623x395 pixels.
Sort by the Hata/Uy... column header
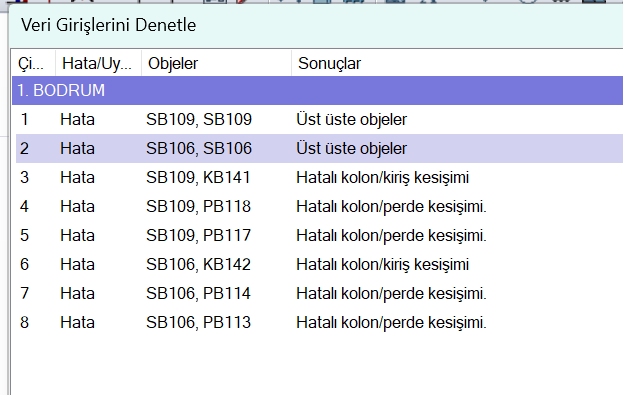click(98, 64)
